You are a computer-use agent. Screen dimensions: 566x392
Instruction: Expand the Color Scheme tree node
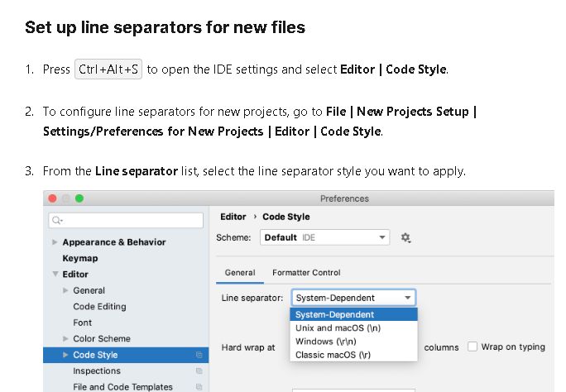coord(65,339)
